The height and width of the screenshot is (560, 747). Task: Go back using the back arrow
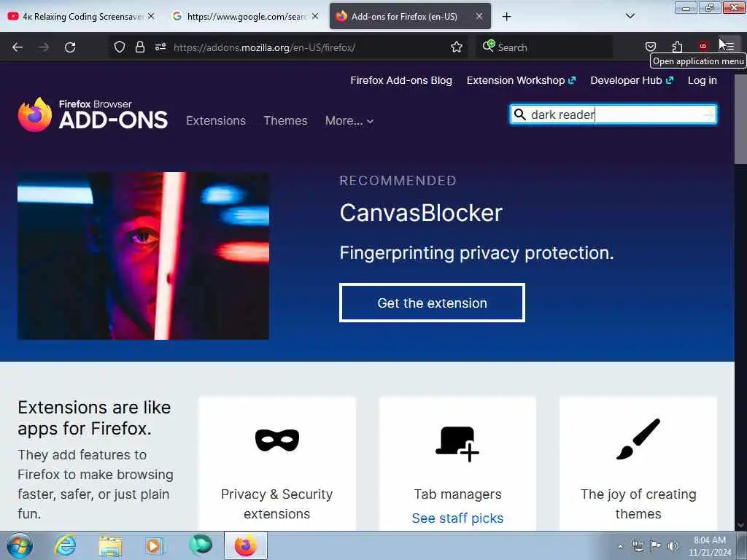coord(18,47)
